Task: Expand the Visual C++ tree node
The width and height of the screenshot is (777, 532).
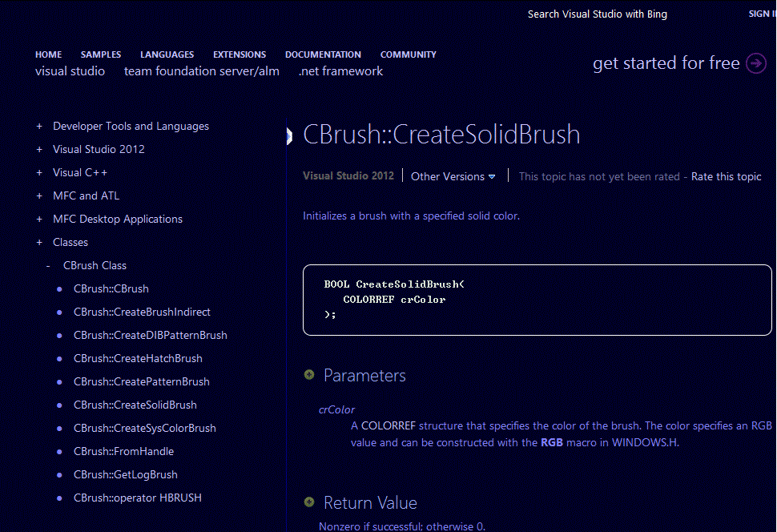Action: tap(39, 172)
